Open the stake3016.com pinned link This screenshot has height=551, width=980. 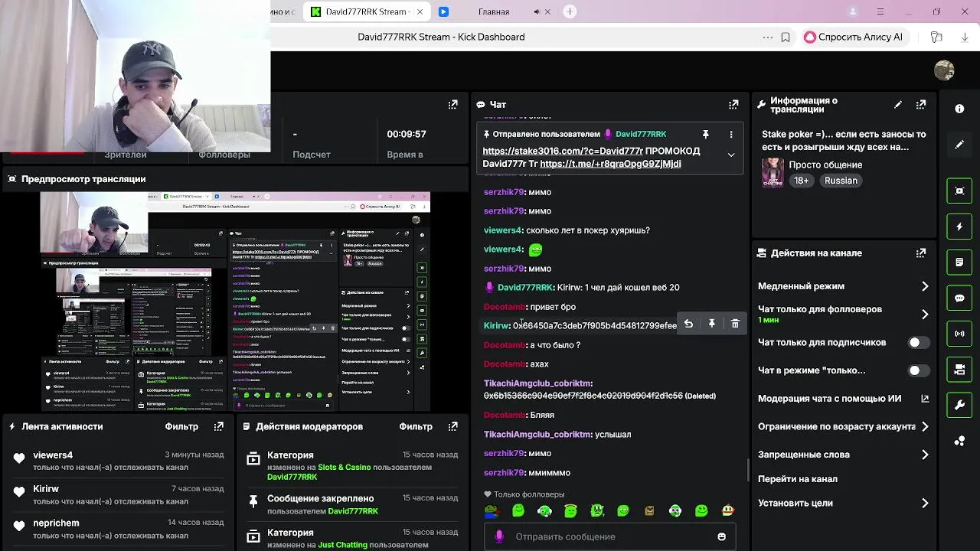click(x=563, y=151)
